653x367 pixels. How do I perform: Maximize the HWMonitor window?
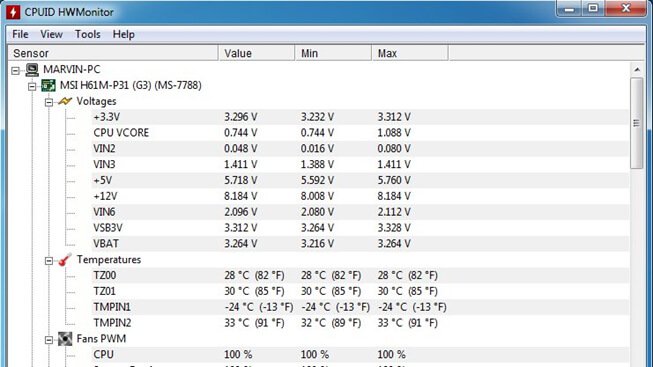(x=593, y=8)
